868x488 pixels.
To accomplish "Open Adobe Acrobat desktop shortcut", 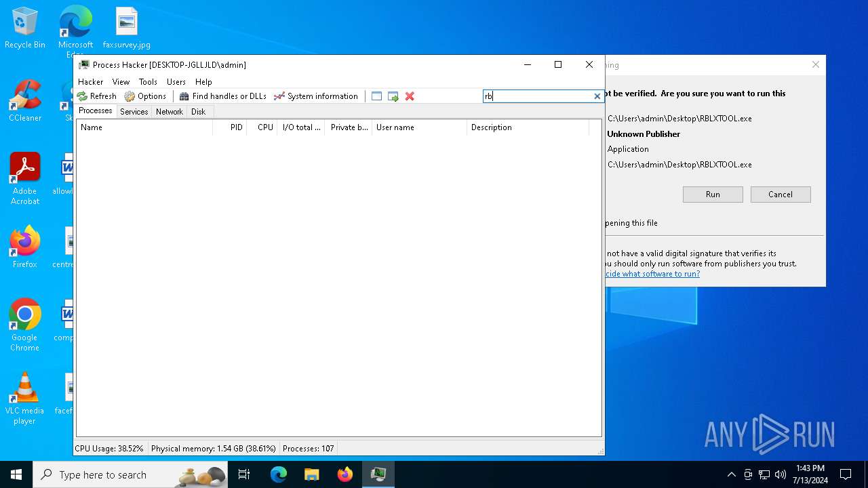I will 25,179.
